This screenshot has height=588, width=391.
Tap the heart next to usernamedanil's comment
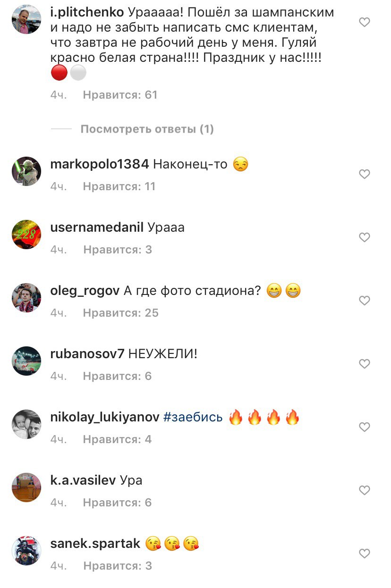point(364,237)
